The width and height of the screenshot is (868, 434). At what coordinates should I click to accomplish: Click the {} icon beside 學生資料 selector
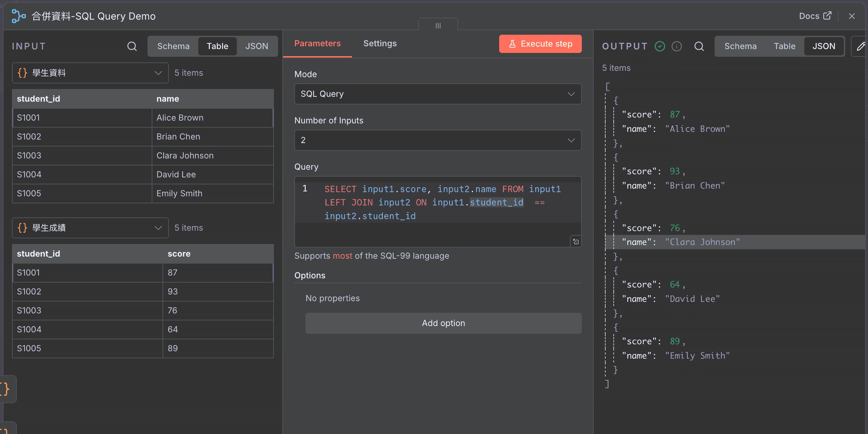[x=22, y=73]
